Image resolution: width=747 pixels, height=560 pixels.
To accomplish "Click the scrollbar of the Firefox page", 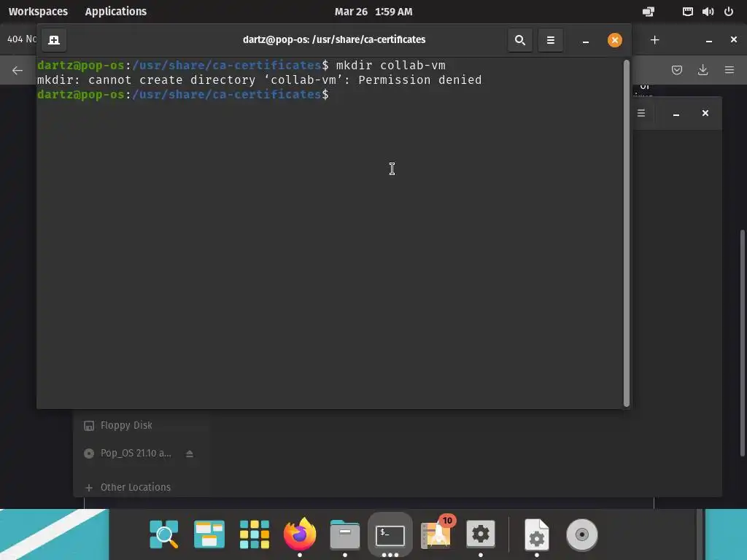I will point(743,343).
